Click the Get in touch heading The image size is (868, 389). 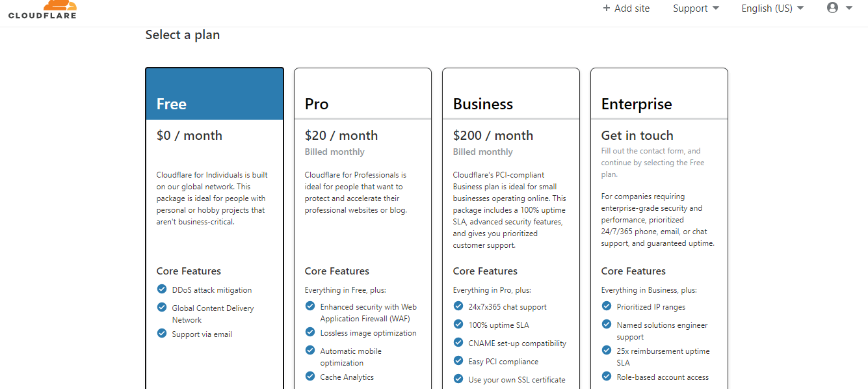coord(637,135)
